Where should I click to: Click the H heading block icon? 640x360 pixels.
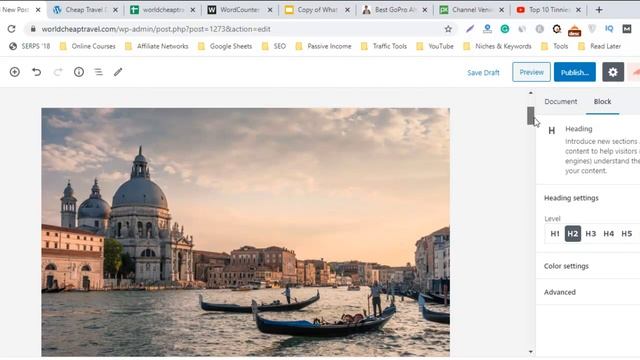click(x=552, y=131)
